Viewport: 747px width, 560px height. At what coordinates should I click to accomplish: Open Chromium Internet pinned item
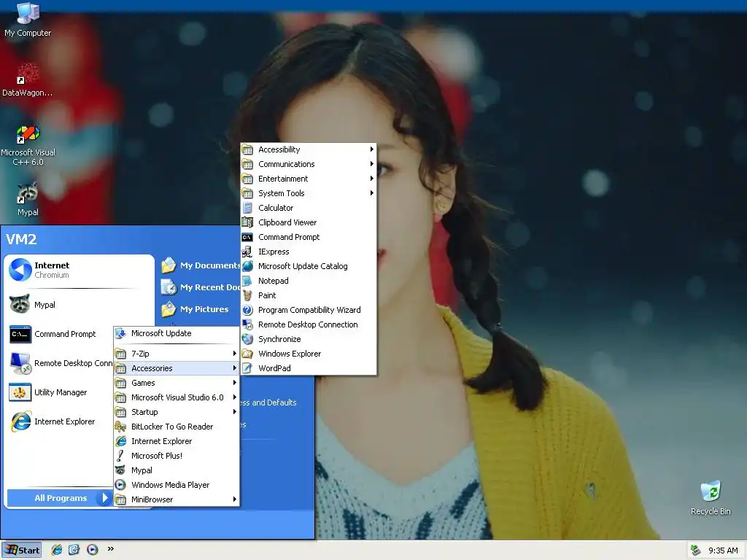[79, 270]
